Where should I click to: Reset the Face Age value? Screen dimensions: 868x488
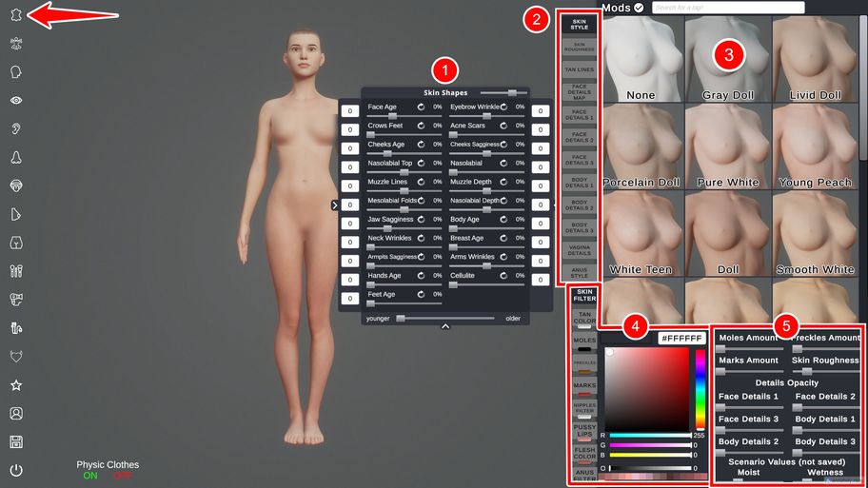click(422, 107)
